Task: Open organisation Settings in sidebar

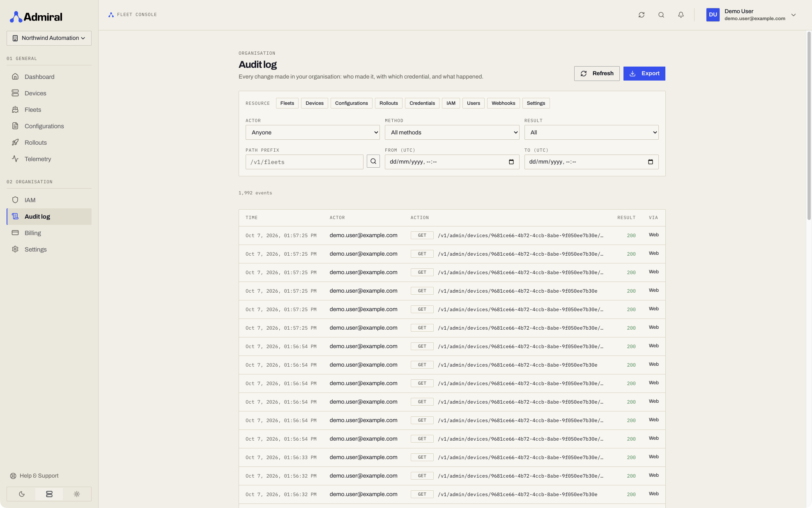Action: [x=49, y=249]
